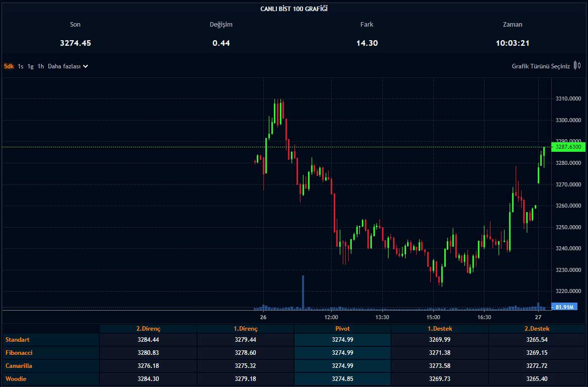
Task: Click Camarilla 1.Destek value 3273.58
Action: pos(440,366)
